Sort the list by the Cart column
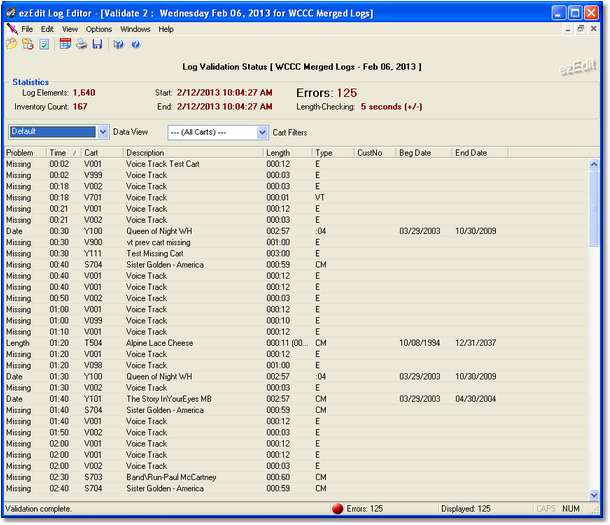Viewport: 610px width, 525px height. pyautogui.click(x=102, y=153)
